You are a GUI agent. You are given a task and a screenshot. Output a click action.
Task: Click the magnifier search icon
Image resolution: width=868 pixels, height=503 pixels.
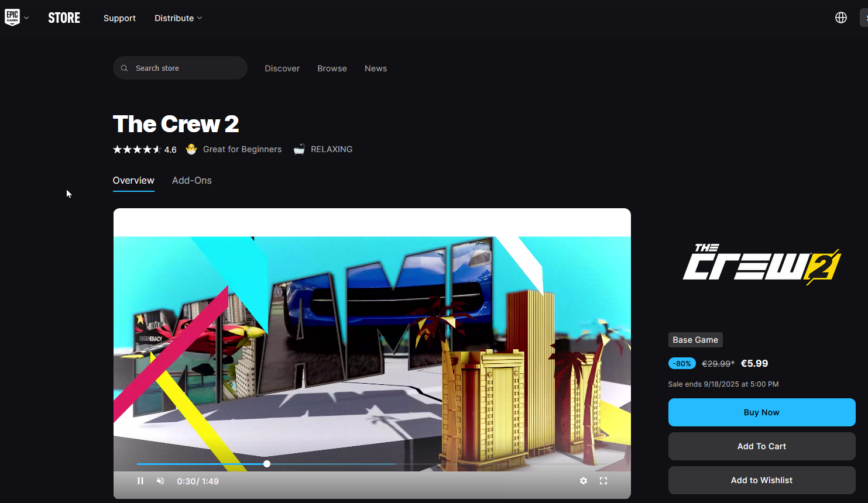(124, 68)
